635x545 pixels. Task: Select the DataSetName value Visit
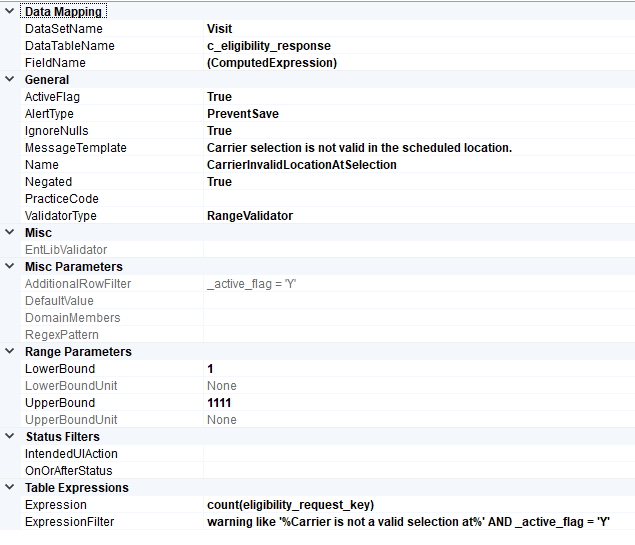(219, 29)
